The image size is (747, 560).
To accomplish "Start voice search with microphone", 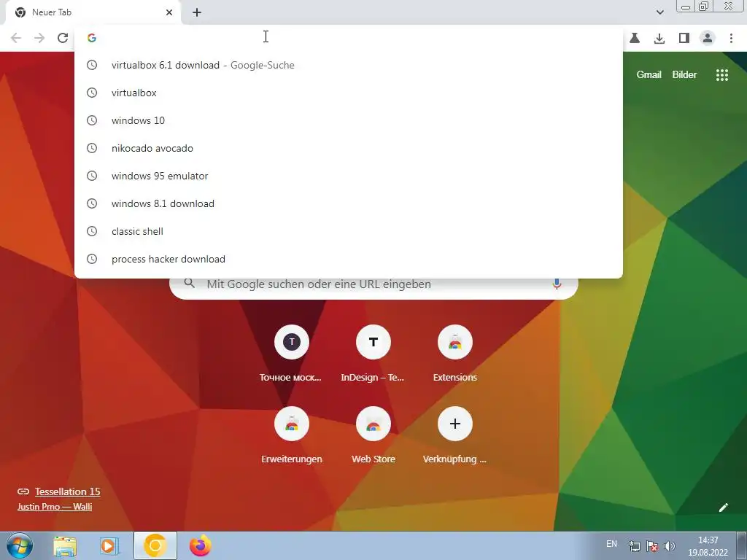I will (x=557, y=284).
